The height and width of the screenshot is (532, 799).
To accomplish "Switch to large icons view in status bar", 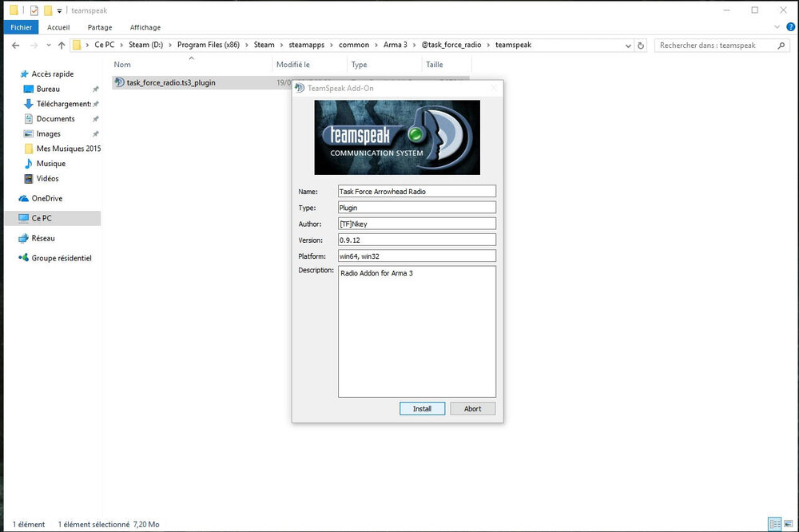I will (789, 524).
